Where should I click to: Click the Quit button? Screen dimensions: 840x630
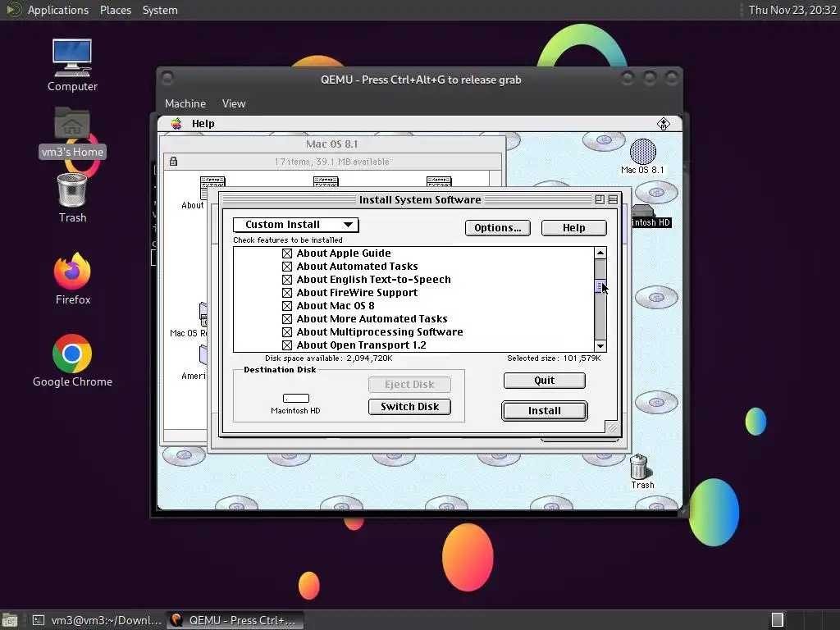545,381
